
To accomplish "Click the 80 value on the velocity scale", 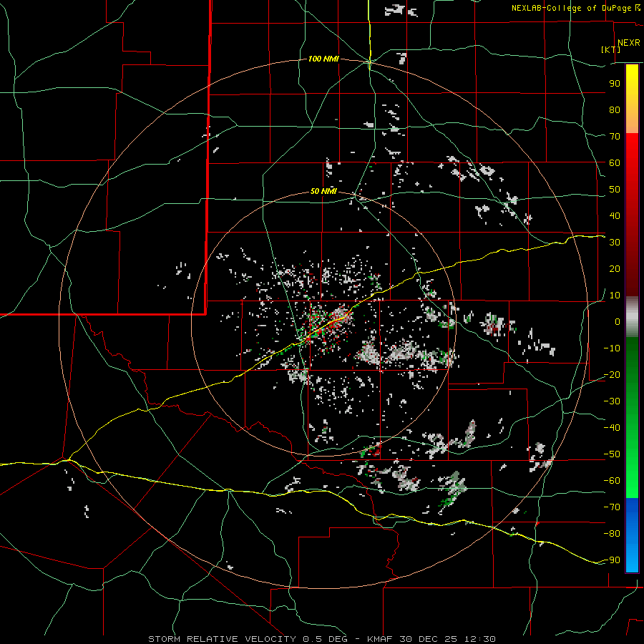I will point(615,109).
